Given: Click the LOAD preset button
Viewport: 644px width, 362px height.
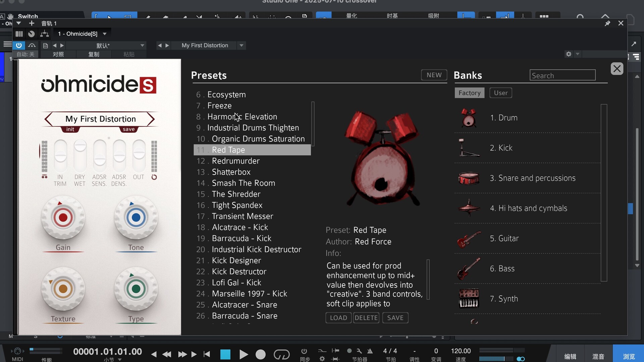Looking at the screenshot, I should [x=338, y=318].
